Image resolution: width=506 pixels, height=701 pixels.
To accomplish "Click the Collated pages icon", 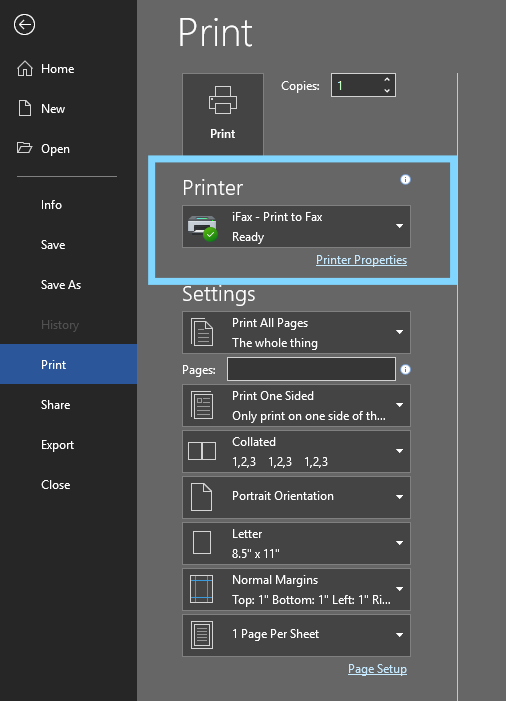I will pos(202,451).
